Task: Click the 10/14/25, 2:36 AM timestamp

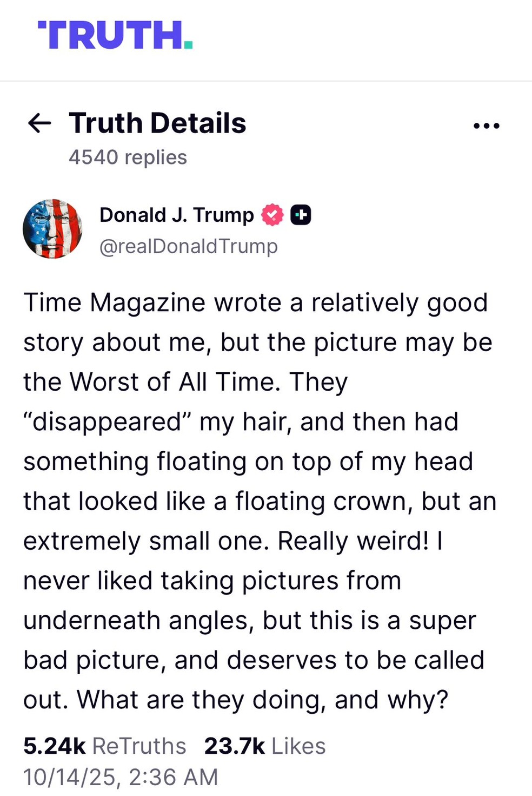Action: click(121, 777)
